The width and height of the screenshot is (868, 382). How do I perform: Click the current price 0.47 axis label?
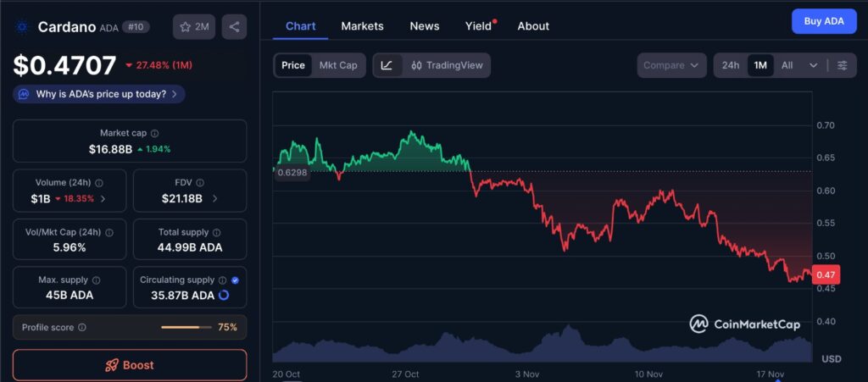pyautogui.click(x=826, y=274)
